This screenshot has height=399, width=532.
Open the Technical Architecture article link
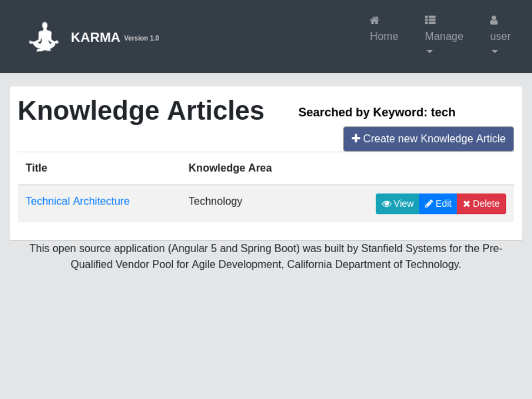(x=78, y=201)
